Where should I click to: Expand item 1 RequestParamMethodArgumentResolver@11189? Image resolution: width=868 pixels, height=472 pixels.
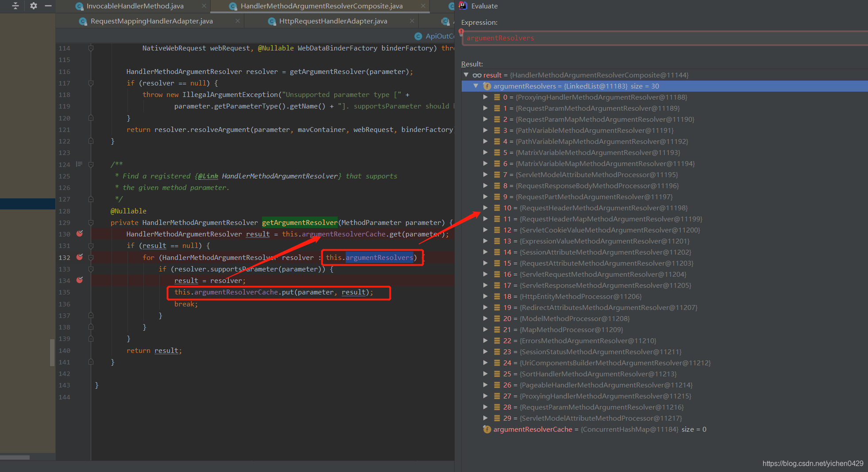[485, 108]
